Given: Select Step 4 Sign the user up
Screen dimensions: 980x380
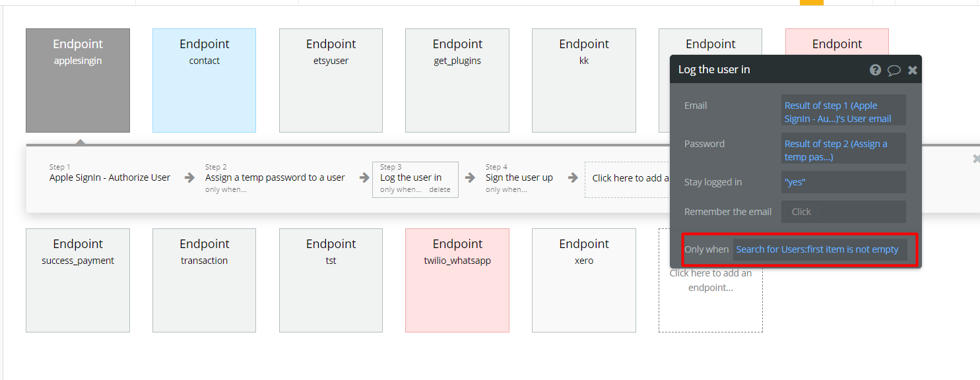Looking at the screenshot, I should tap(519, 179).
